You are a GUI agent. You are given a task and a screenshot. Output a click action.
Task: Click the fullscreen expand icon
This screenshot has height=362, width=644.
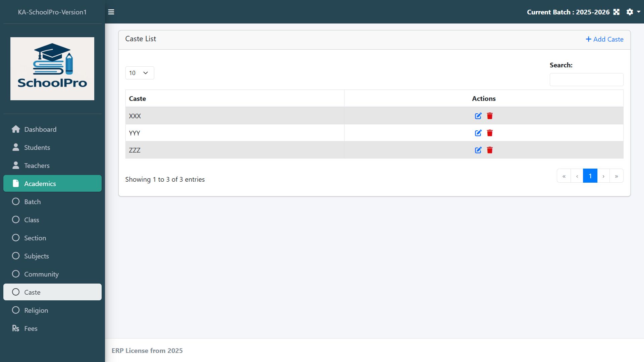click(x=616, y=12)
